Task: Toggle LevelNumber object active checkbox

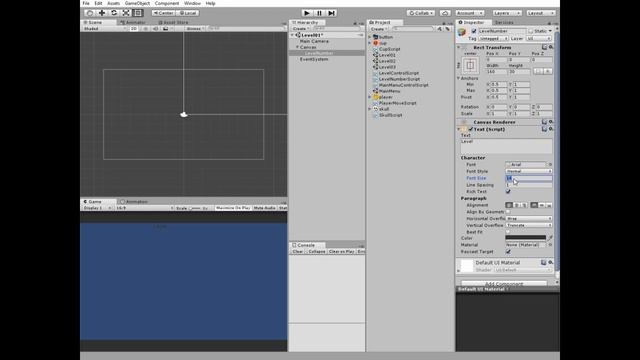Action: point(474,31)
